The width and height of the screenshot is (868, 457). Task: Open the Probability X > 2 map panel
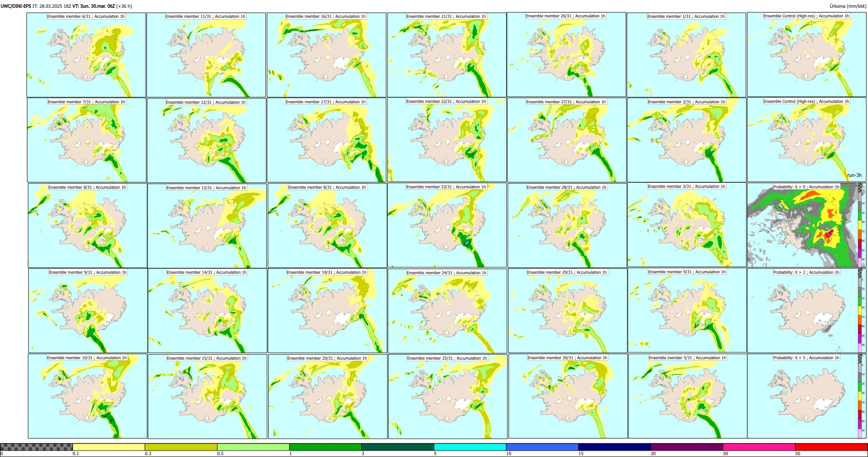pyautogui.click(x=807, y=311)
